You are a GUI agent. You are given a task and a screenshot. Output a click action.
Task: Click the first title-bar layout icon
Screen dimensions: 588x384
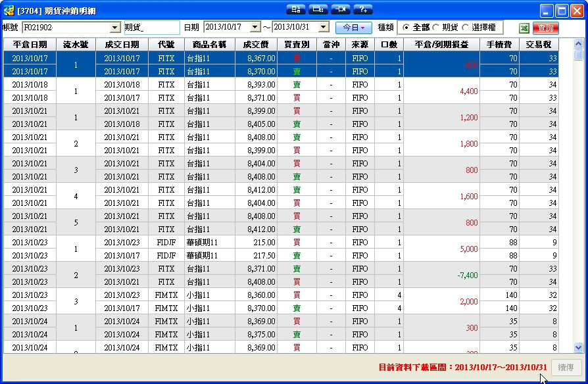click(x=295, y=9)
